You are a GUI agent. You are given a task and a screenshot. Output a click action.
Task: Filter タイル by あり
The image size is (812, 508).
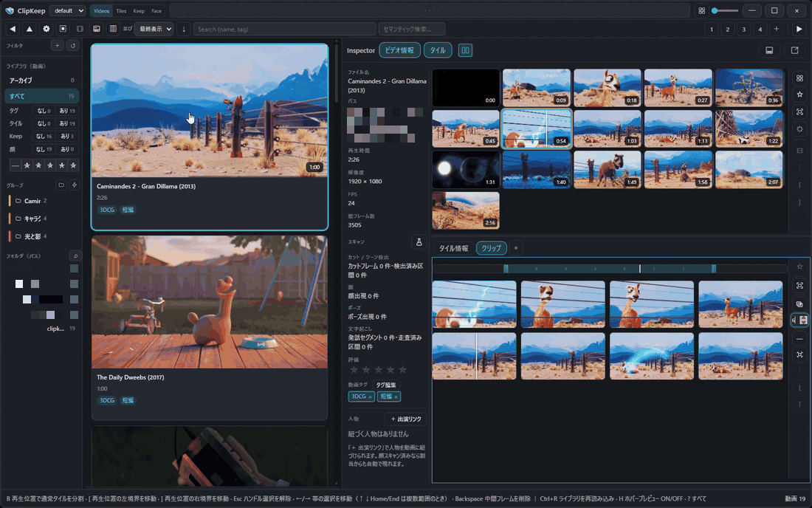click(x=66, y=123)
